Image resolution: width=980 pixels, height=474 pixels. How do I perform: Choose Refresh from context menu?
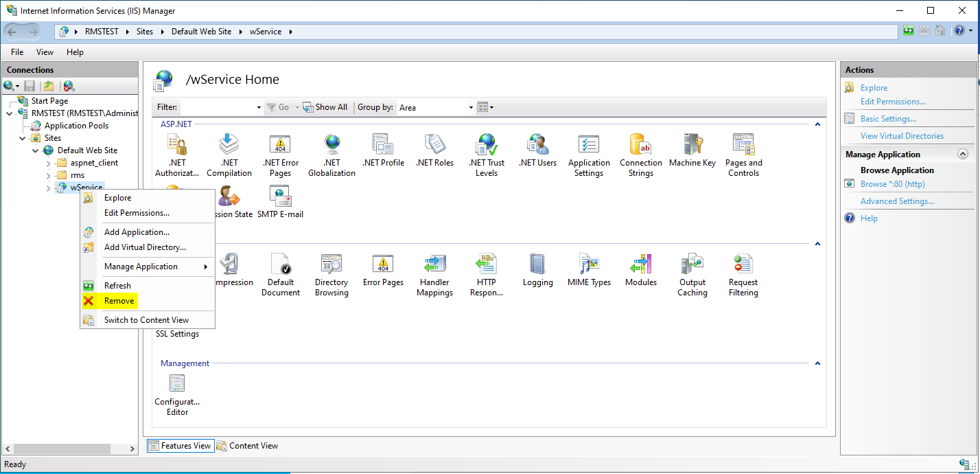(148, 286)
